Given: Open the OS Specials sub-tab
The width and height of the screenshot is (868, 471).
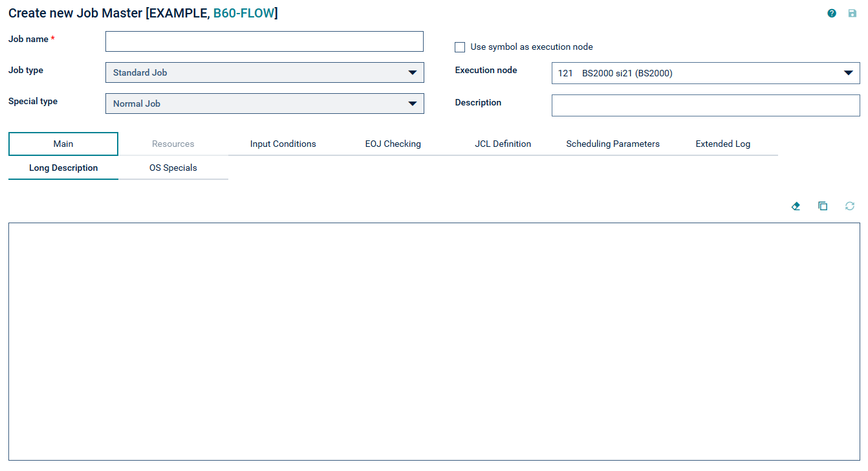Looking at the screenshot, I should (173, 168).
